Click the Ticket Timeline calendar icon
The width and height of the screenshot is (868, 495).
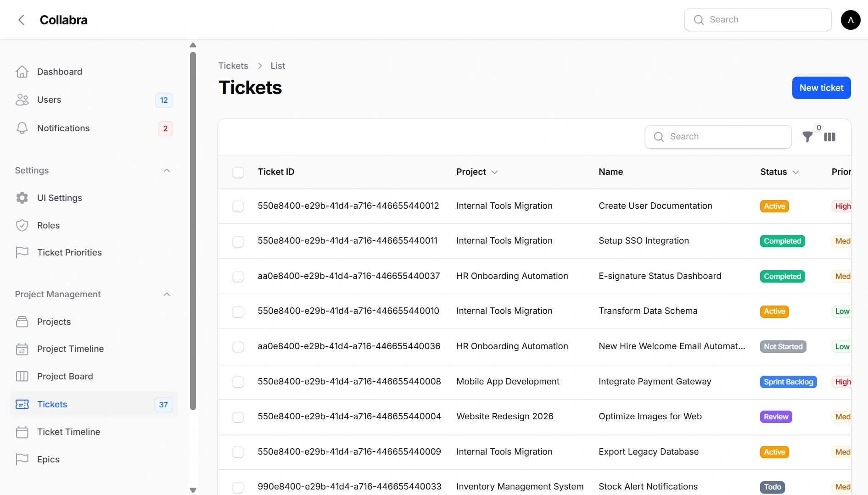click(x=22, y=432)
